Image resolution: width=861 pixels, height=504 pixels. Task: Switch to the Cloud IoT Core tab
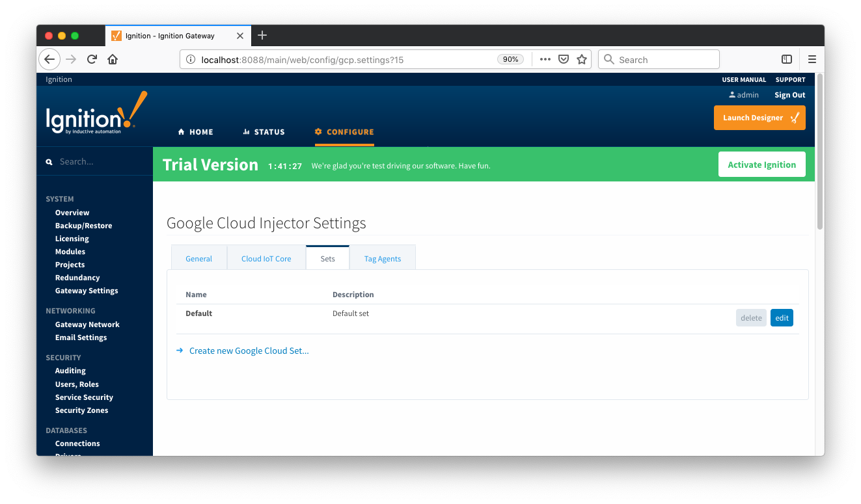tap(266, 258)
